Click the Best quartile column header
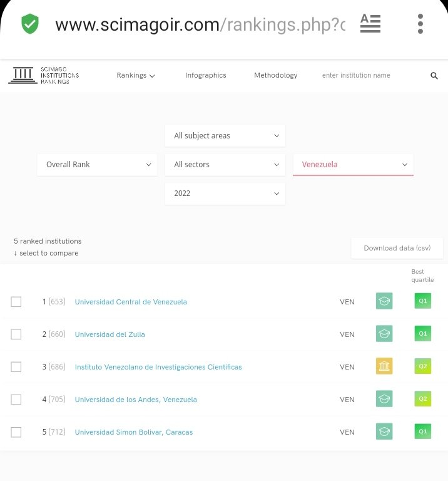 pyautogui.click(x=422, y=276)
